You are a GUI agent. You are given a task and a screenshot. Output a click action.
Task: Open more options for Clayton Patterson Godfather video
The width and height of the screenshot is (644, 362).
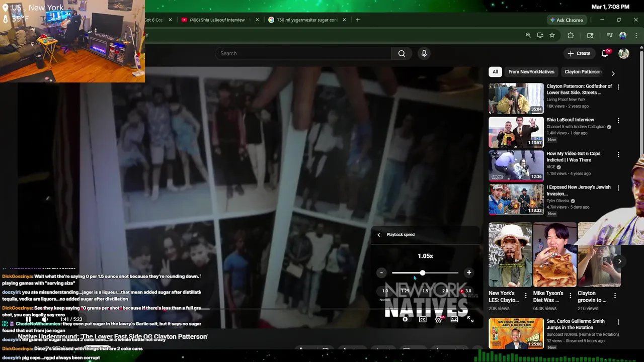[x=618, y=87]
